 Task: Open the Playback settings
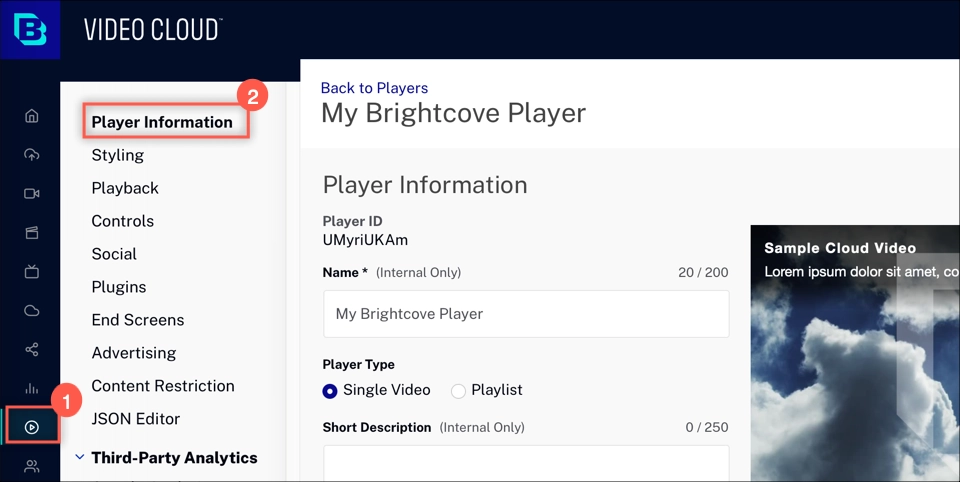[x=125, y=188]
